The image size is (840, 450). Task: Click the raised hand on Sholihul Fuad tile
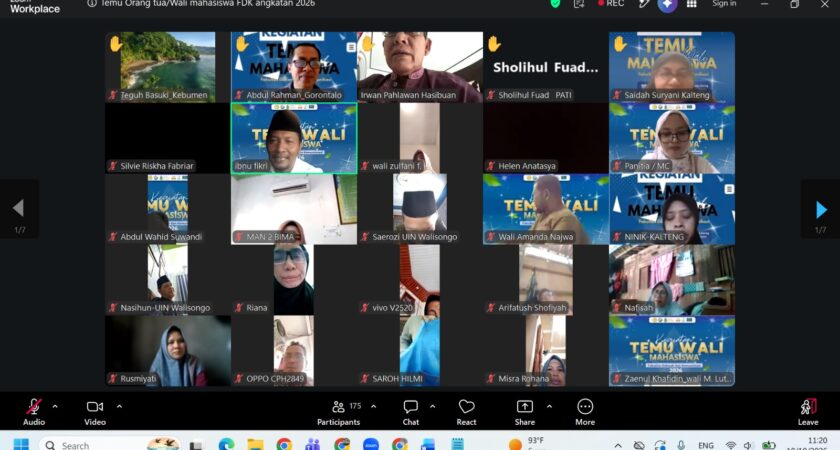(x=494, y=44)
